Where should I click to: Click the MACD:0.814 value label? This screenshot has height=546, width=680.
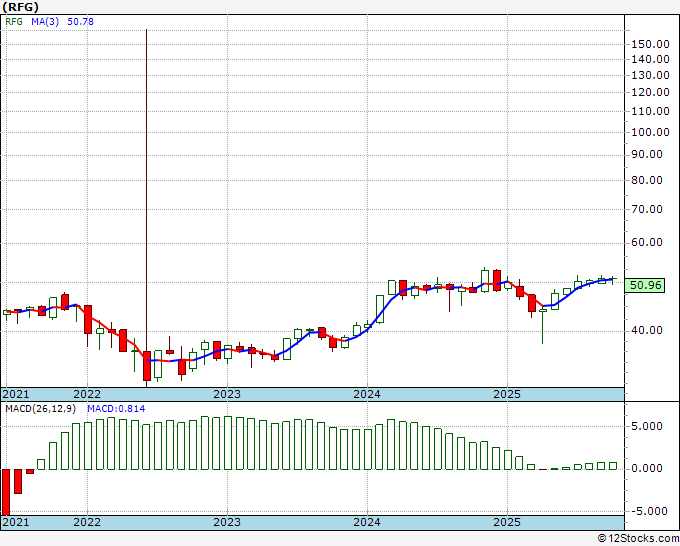[x=116, y=409]
